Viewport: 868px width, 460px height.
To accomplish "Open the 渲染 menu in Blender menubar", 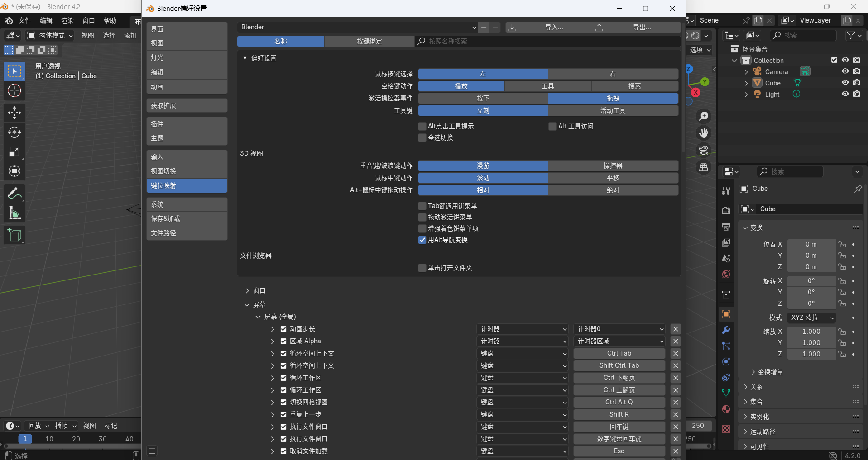I will pos(67,20).
